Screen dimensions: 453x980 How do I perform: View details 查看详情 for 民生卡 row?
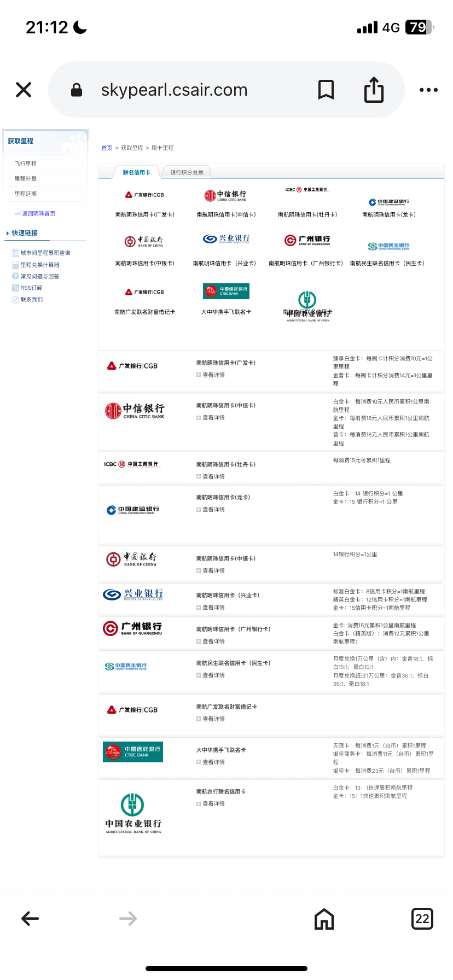coord(211,675)
